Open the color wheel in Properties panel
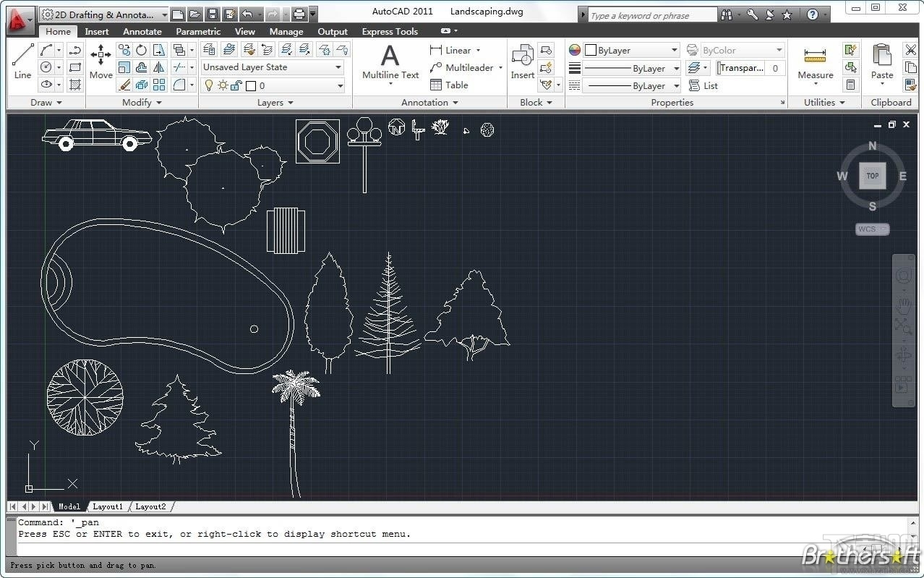 pyautogui.click(x=573, y=50)
